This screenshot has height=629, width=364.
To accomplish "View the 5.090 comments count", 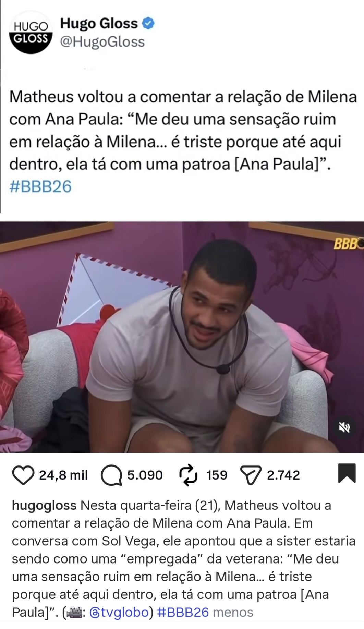I will pos(145,475).
